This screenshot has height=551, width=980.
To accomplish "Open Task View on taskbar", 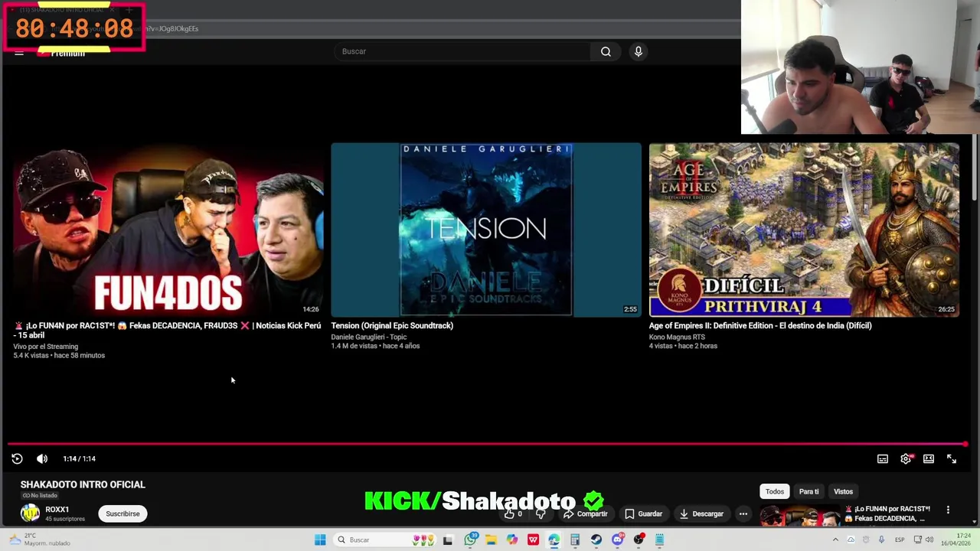I will (x=448, y=540).
